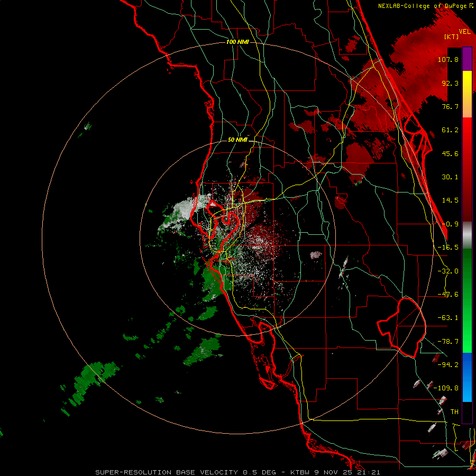Click the -0.9 velocity scale value

pos(450,224)
